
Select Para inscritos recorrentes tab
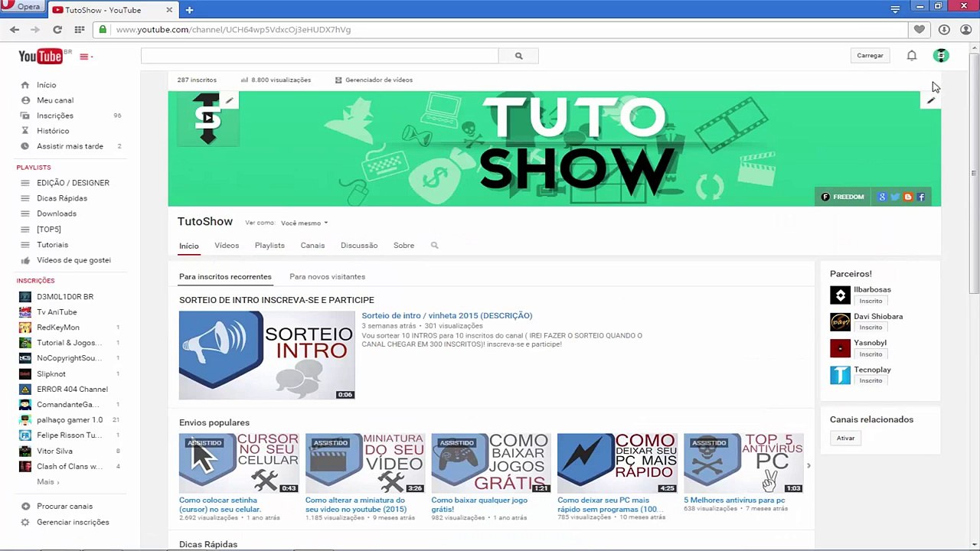pos(225,277)
